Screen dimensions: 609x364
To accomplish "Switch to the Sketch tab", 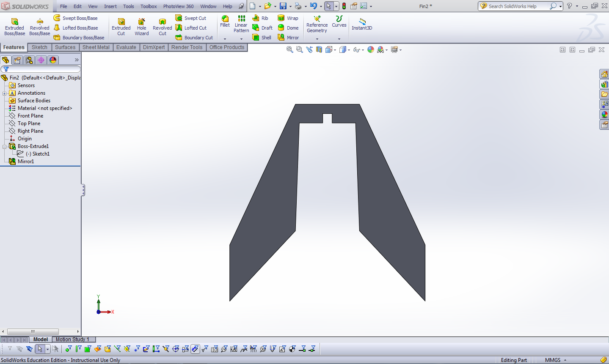I will tap(40, 47).
